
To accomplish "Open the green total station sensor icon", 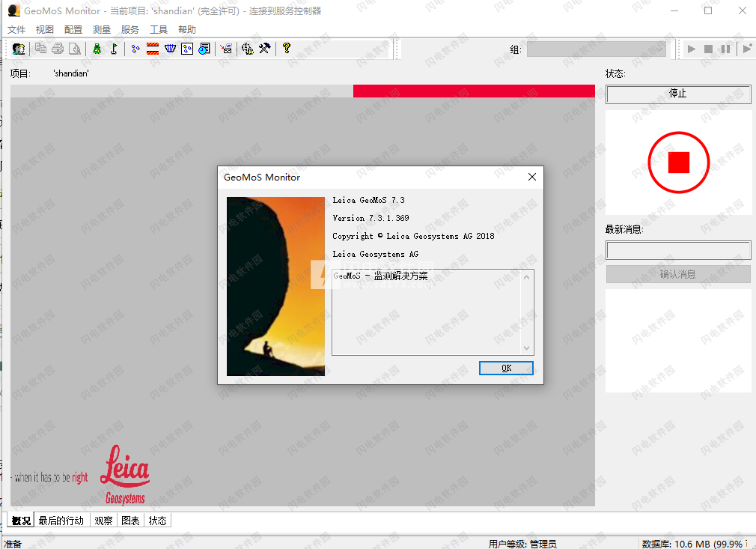I will (97, 48).
